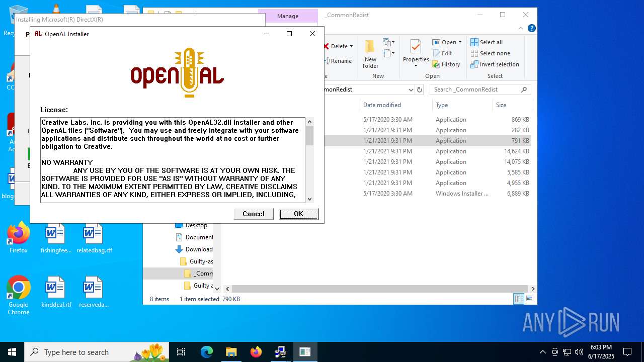Choose Select none
644x362 pixels.
490,53
